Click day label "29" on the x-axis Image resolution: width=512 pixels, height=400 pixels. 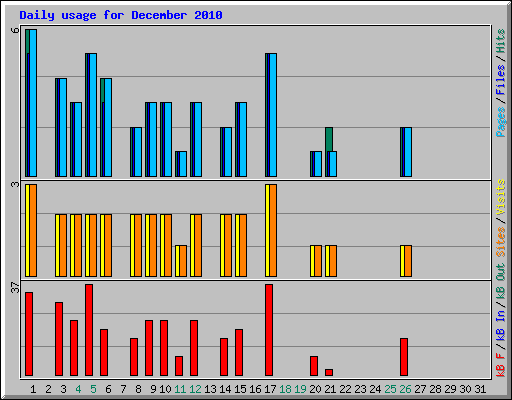point(450,389)
